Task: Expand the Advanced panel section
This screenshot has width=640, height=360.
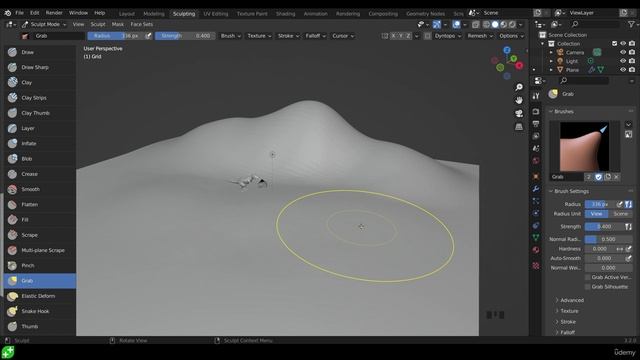Action: 572,300
